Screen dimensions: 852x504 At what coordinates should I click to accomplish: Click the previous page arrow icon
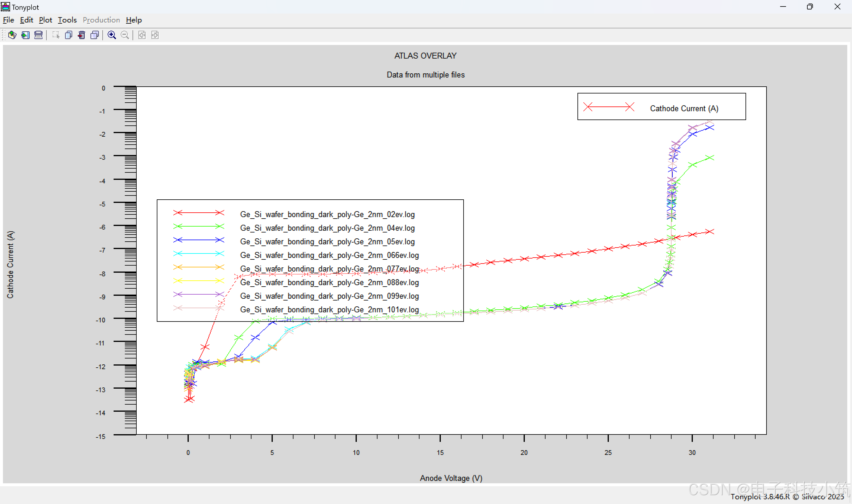click(x=142, y=35)
